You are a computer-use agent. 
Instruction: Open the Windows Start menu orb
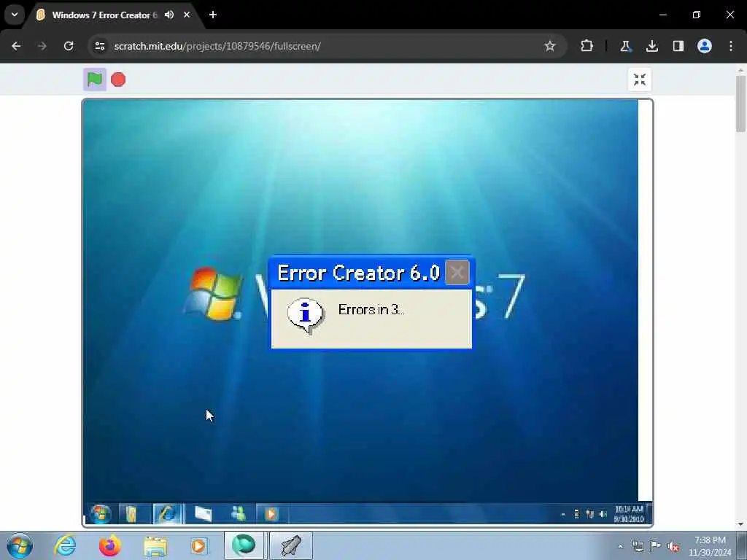click(20, 545)
